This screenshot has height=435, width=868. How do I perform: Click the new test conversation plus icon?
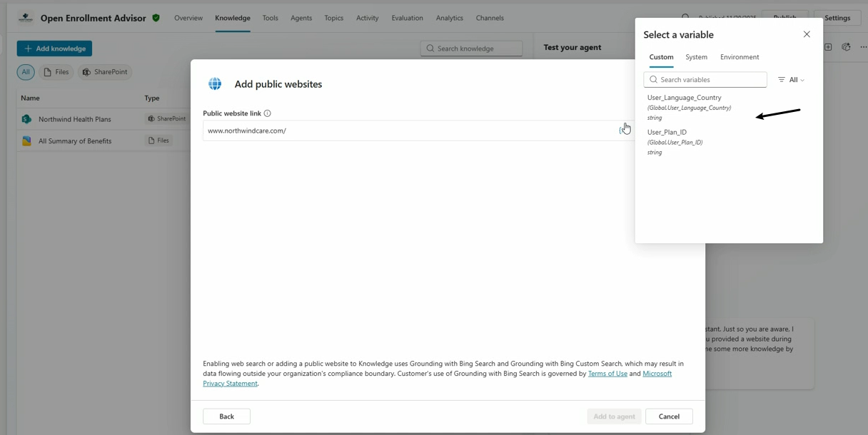point(828,47)
